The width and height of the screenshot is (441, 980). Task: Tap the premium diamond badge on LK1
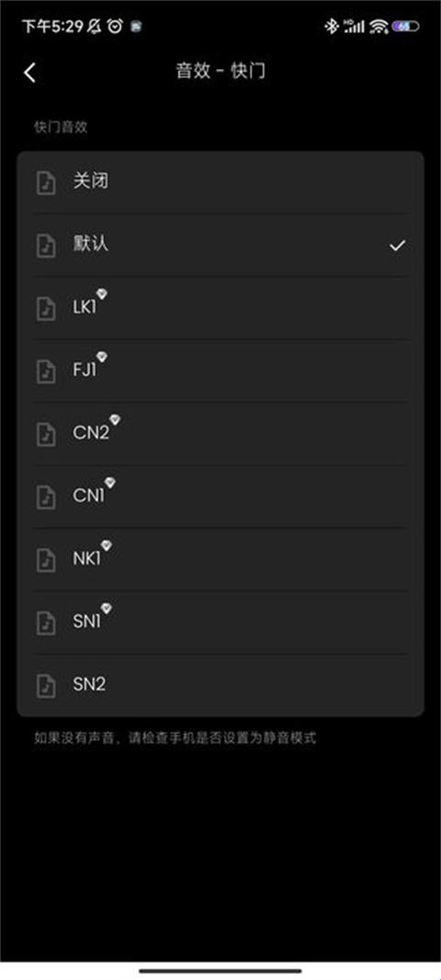(102, 293)
